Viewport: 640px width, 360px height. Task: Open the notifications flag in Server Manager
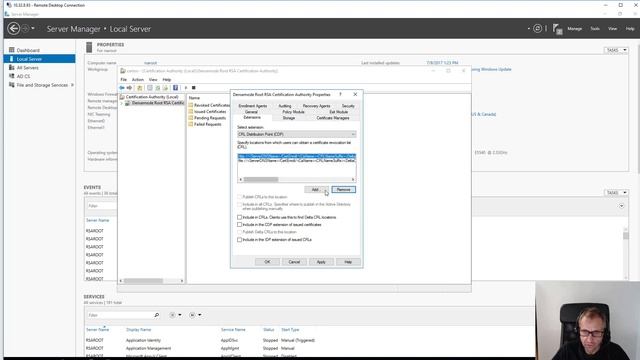point(557,29)
